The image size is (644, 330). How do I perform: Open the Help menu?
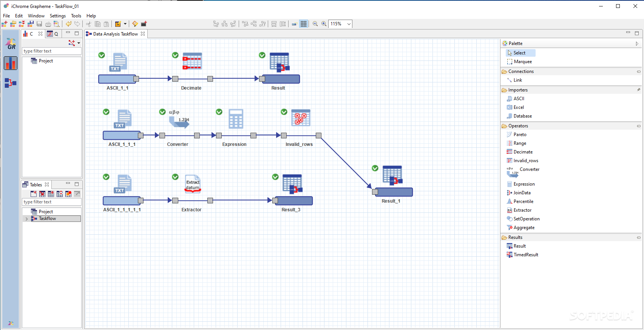click(x=91, y=16)
